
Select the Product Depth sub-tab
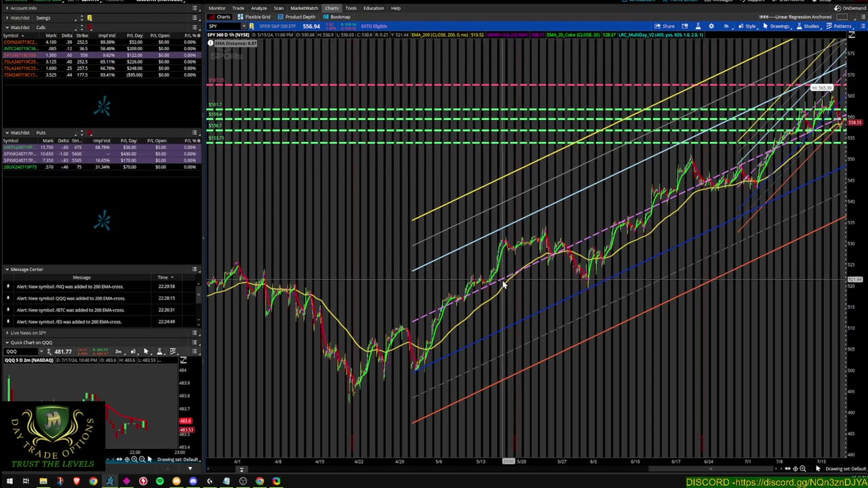[297, 17]
